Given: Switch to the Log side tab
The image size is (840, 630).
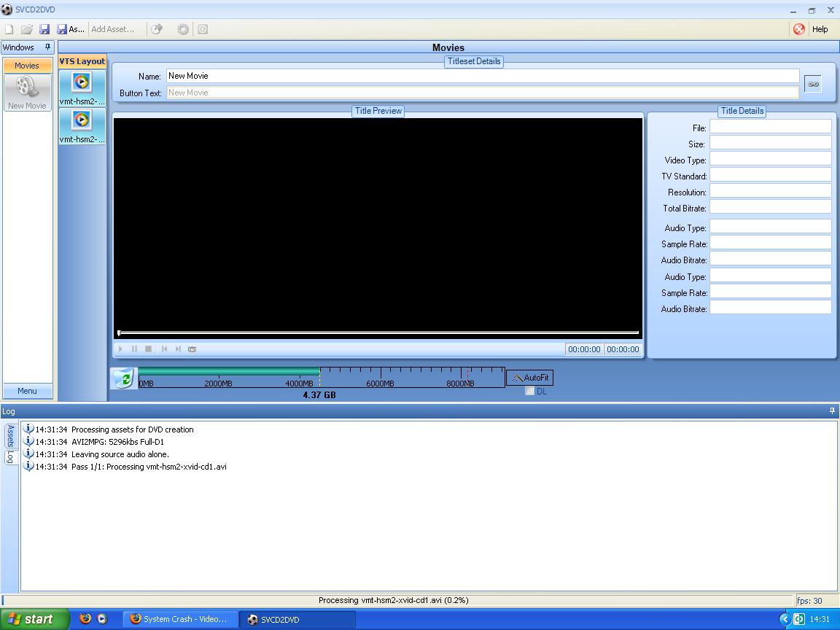Looking at the screenshot, I should (10, 457).
